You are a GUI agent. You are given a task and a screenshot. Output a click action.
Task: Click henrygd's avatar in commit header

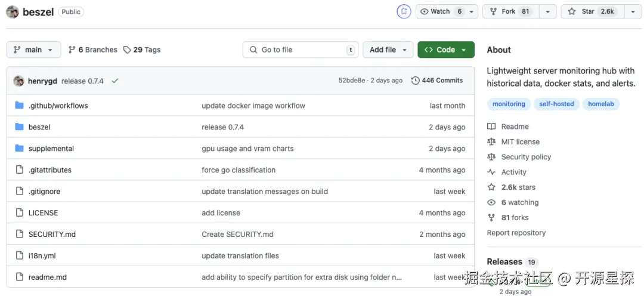(19, 81)
